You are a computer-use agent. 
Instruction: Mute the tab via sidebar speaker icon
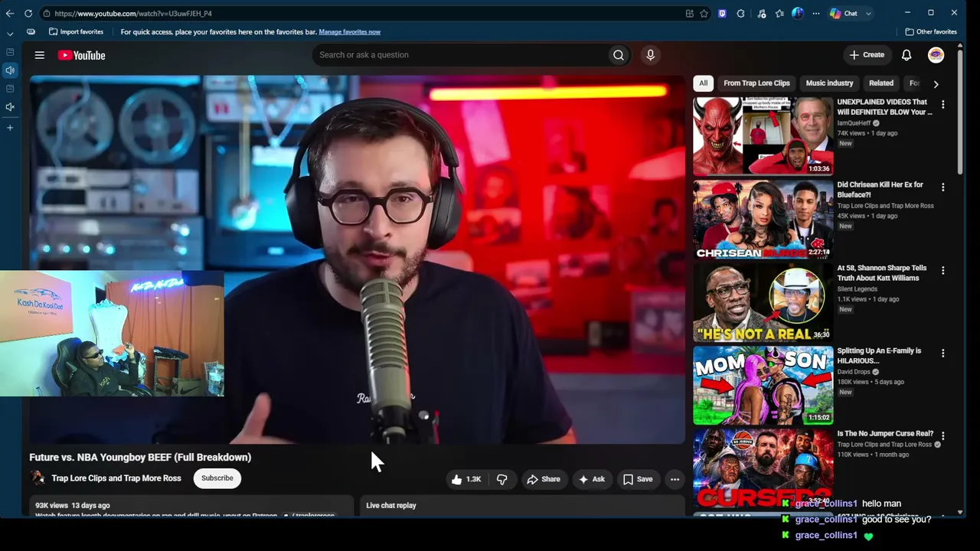click(10, 70)
